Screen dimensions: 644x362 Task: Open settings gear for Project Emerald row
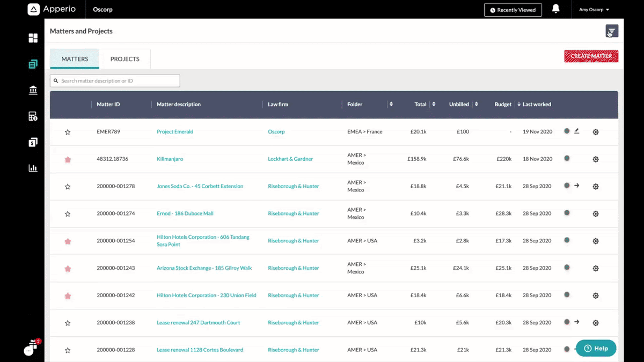(x=596, y=132)
